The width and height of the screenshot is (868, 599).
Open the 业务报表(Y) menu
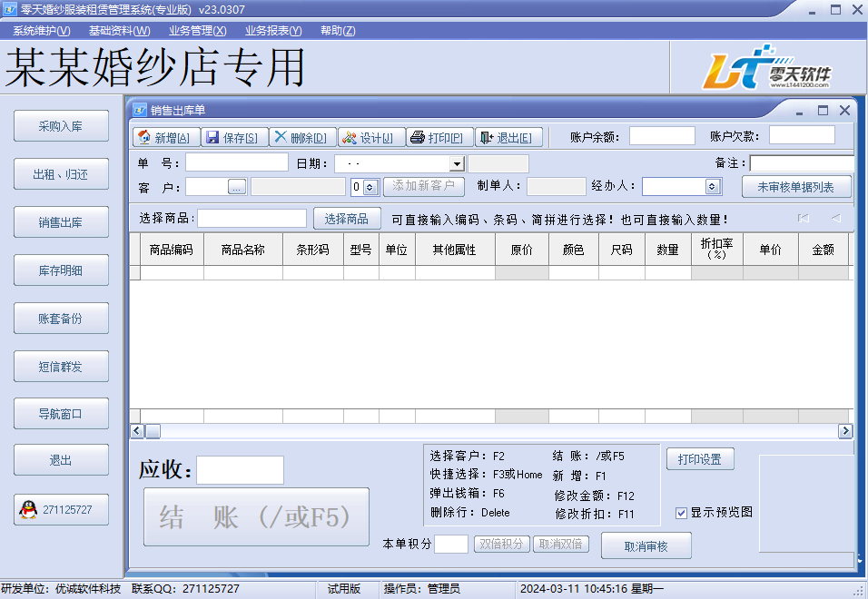(x=273, y=31)
